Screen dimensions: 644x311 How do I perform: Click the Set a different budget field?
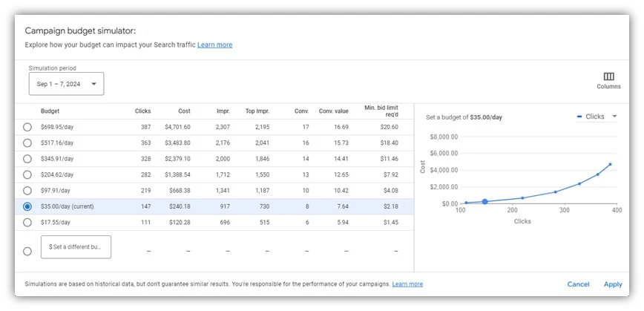click(76, 247)
